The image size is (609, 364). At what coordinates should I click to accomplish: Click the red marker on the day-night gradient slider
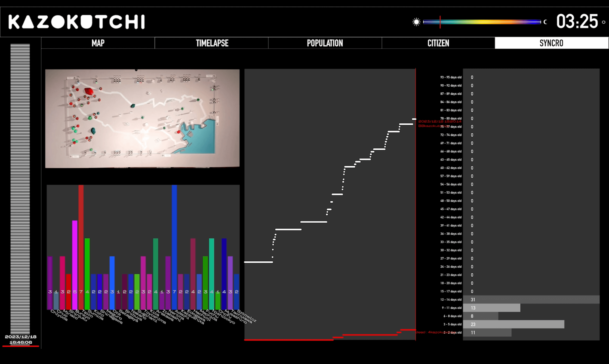click(440, 22)
